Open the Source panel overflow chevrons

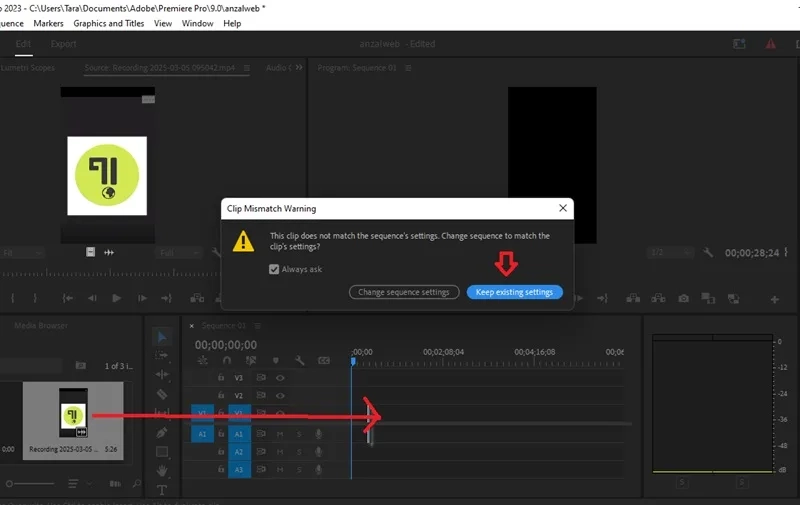pyautogui.click(x=299, y=67)
